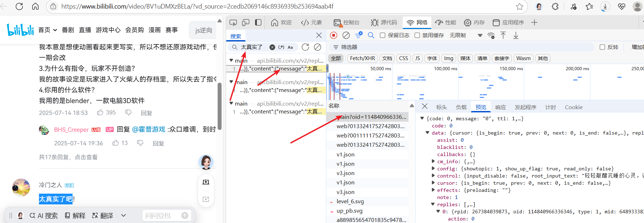Image resolution: width=644 pixels, height=223 pixels.
Task: Open 游戏中心 link in bilibili nav
Action: tap(108, 30)
